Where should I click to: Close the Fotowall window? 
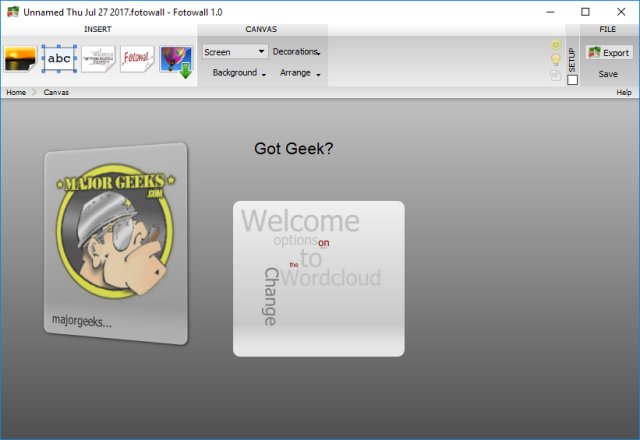tap(621, 12)
